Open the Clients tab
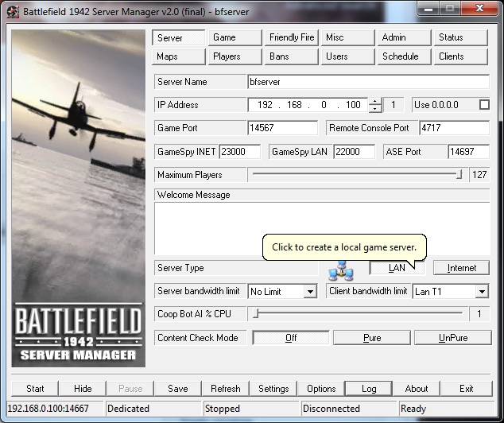The height and width of the screenshot is (423, 504). (461, 56)
